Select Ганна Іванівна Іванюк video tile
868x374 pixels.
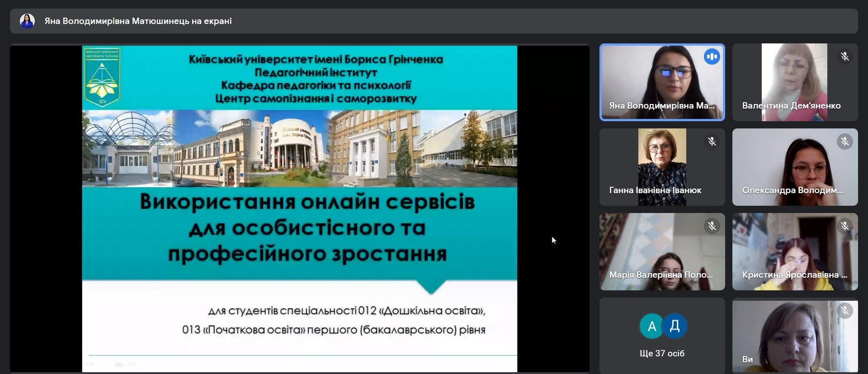pos(662,167)
